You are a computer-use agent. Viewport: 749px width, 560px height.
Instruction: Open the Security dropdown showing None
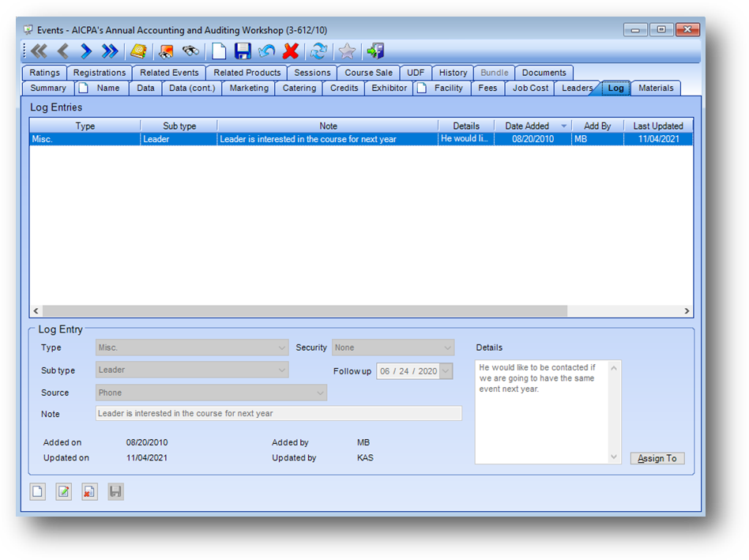393,348
